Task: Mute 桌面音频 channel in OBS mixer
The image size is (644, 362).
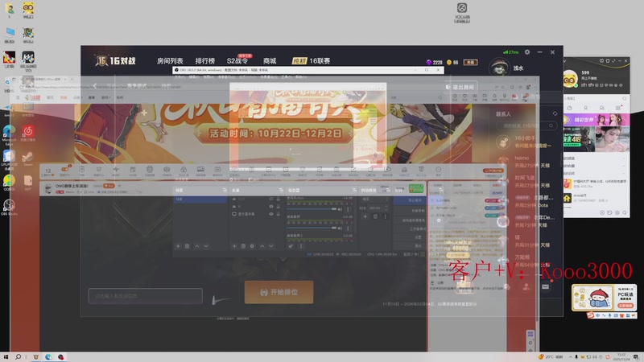Action: (x=340, y=228)
